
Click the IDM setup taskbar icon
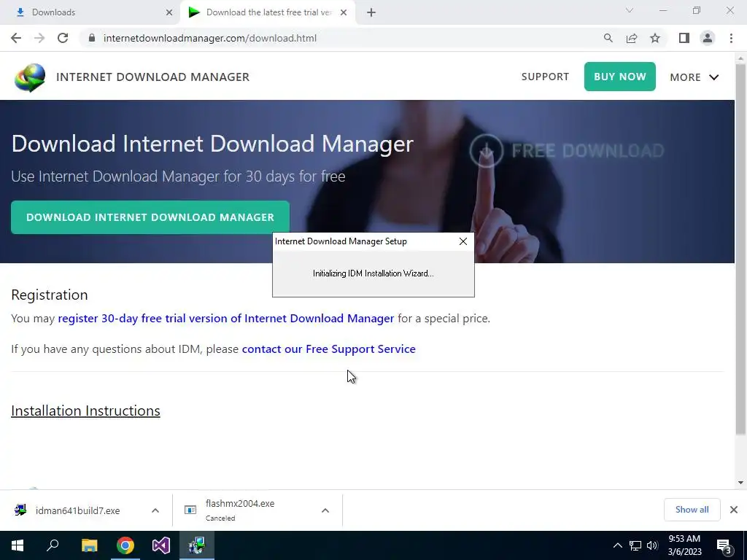(197, 545)
